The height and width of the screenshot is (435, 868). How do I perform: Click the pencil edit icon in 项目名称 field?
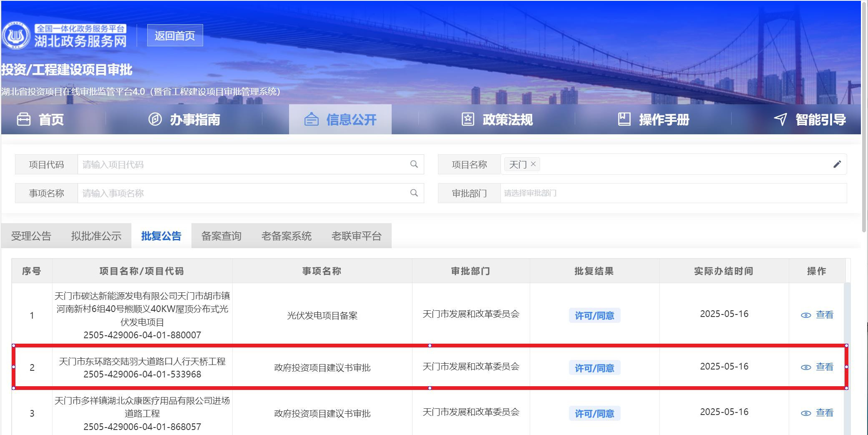pos(837,164)
